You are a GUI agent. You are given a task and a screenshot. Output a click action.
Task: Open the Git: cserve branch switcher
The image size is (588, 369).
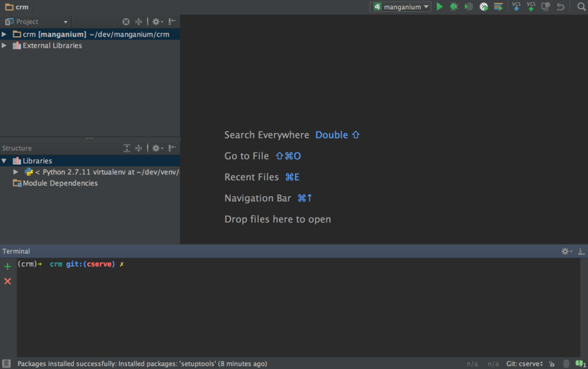[x=524, y=363]
